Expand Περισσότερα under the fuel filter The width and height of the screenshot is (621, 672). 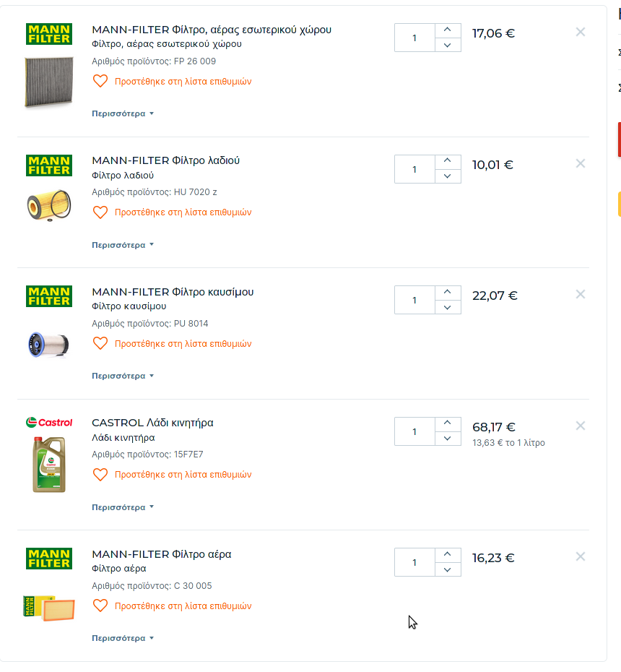pyautogui.click(x=123, y=376)
